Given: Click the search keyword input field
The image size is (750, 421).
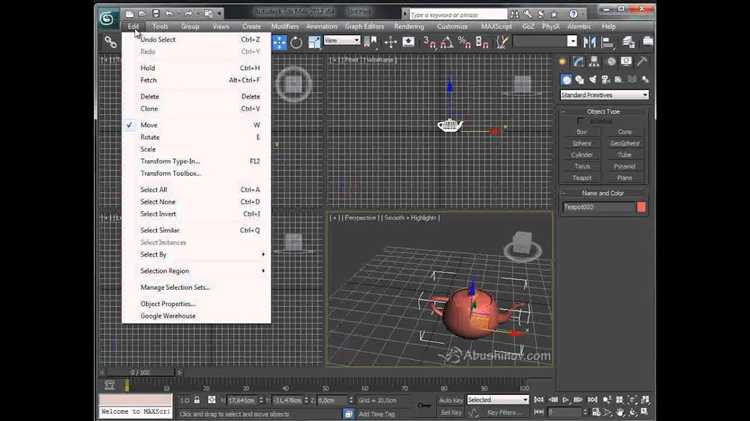Looking at the screenshot, I should [458, 15].
